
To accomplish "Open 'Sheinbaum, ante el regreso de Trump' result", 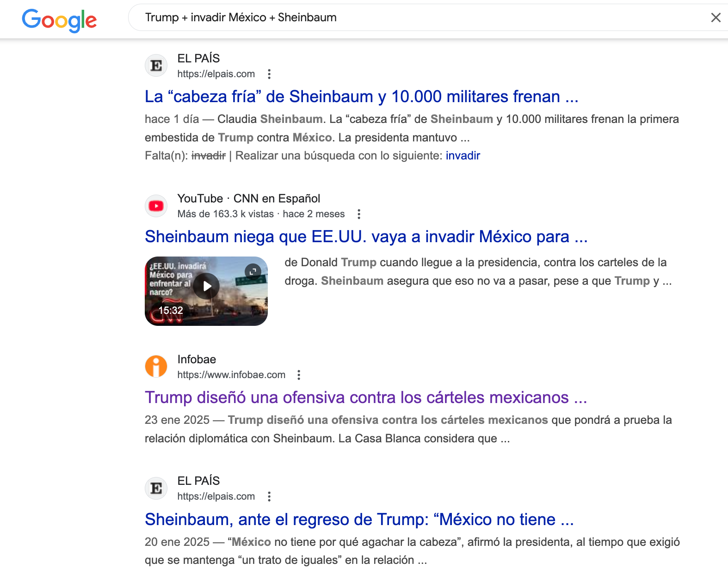I will (359, 520).
